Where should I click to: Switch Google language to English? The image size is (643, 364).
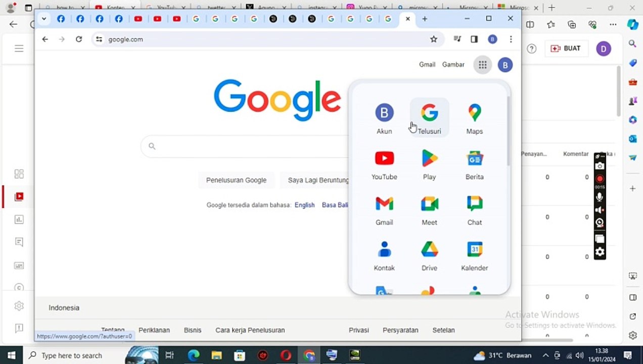[x=304, y=205]
